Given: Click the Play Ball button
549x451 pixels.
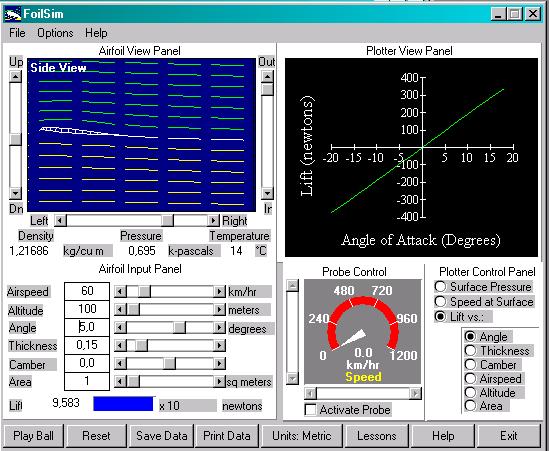Looking at the screenshot, I should pos(33,436).
